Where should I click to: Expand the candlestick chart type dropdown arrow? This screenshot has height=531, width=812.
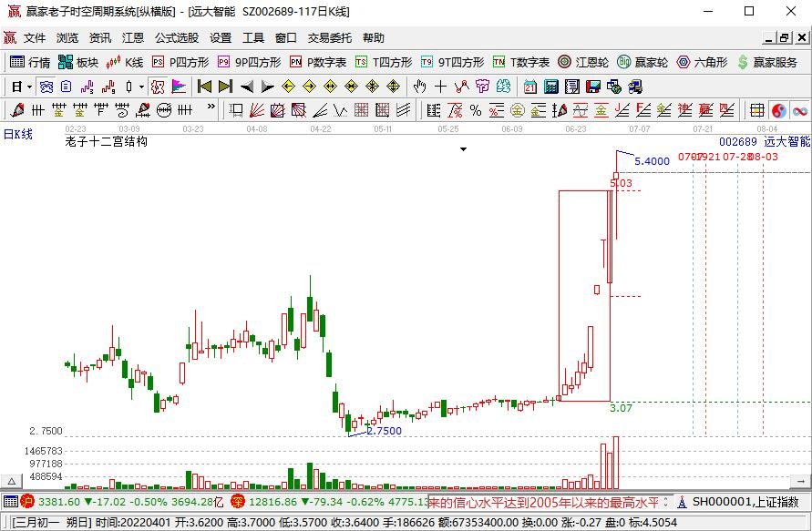[x=141, y=87]
